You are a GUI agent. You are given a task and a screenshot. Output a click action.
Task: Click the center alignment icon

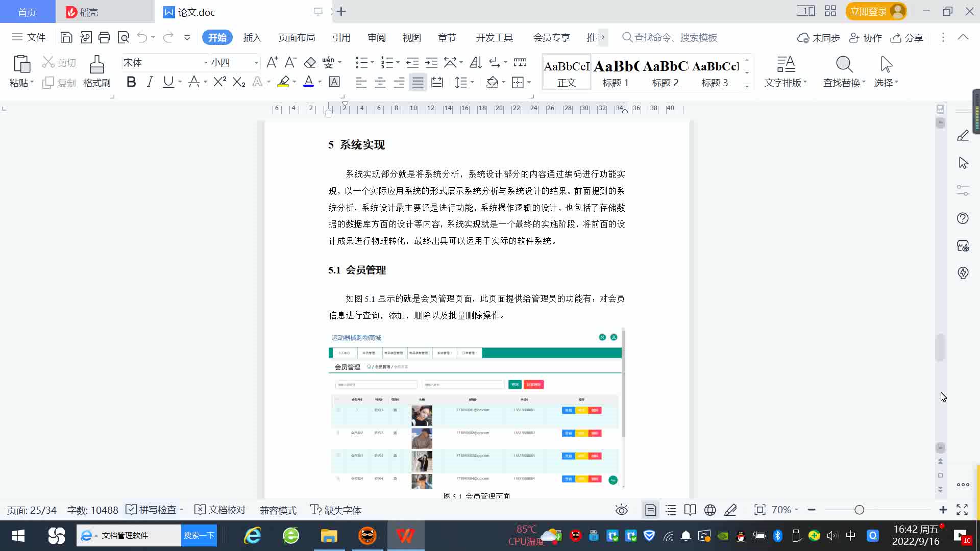[x=380, y=83]
